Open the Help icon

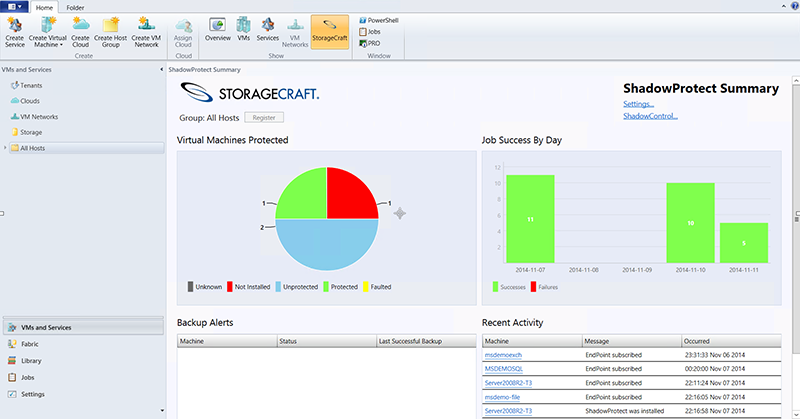click(x=794, y=6)
